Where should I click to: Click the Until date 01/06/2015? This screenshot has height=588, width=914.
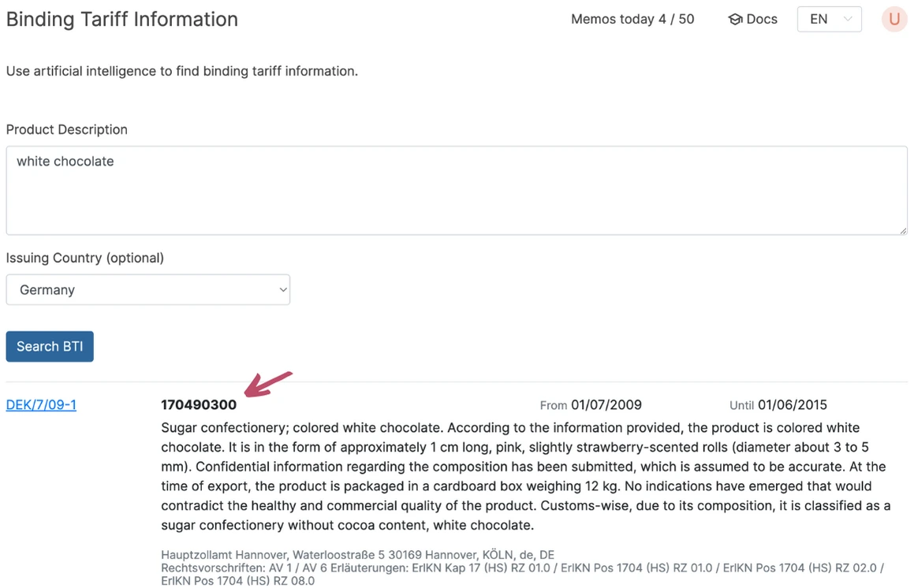click(792, 405)
